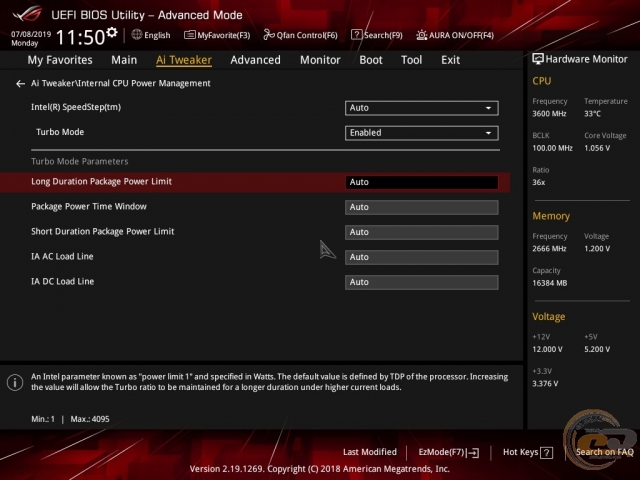Viewport: 640px width, 480px height.
Task: Click CPU frequency value 3600 MHz
Action: [549, 114]
